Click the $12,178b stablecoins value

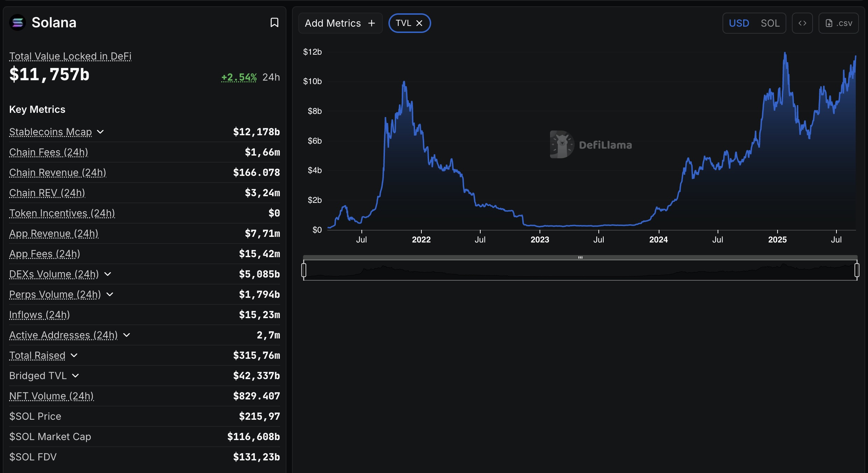tap(256, 132)
